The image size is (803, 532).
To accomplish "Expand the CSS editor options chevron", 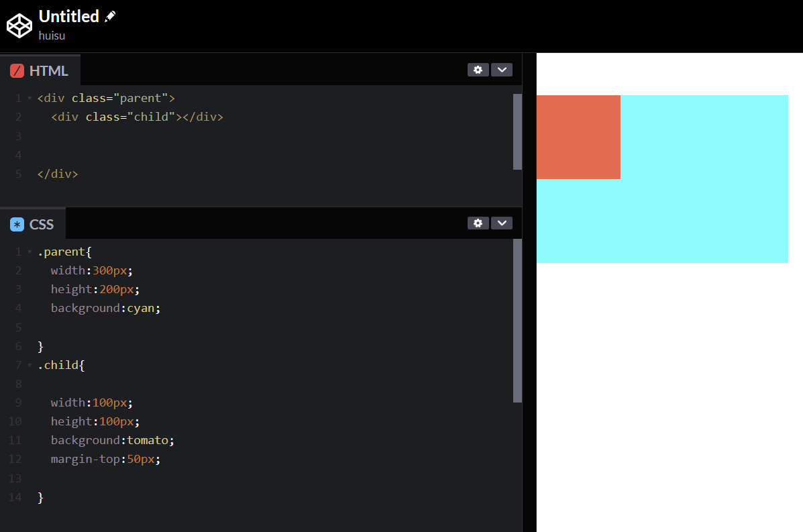I will [502, 223].
